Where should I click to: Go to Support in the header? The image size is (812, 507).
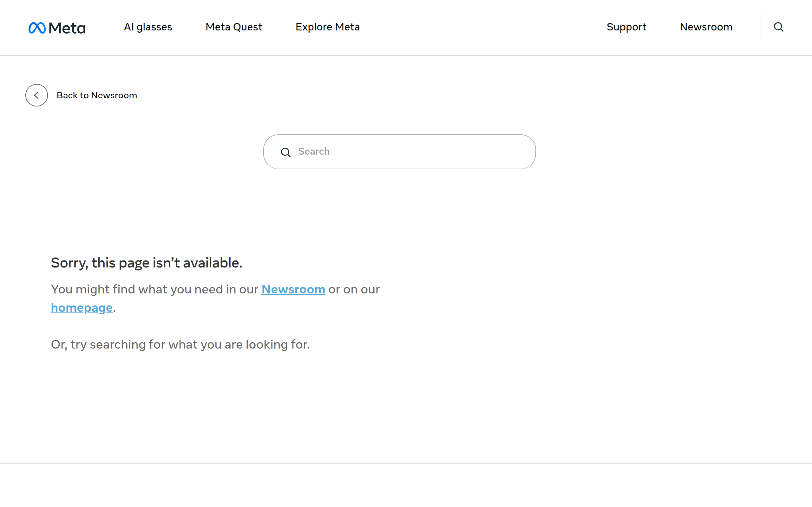626,27
